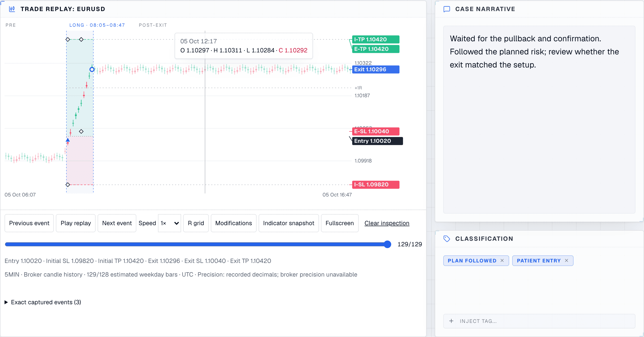
Task: Click the Case Narrative speech bubble icon
Action: click(x=447, y=9)
